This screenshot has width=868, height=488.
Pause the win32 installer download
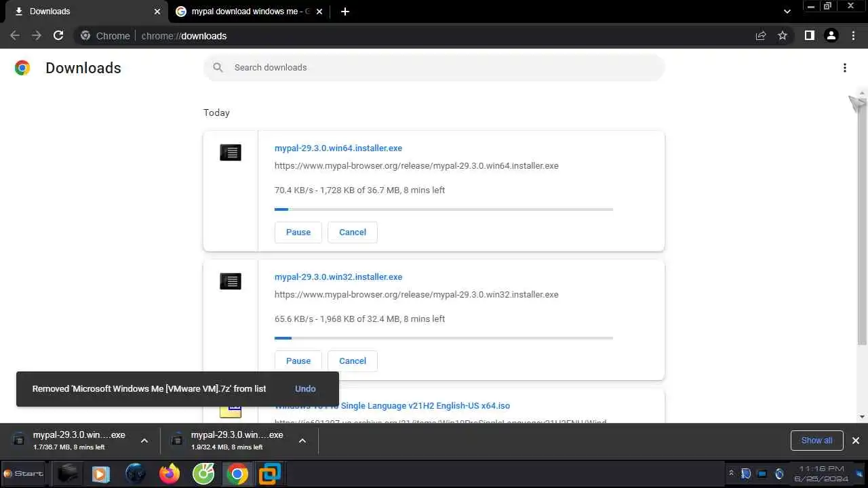(298, 361)
